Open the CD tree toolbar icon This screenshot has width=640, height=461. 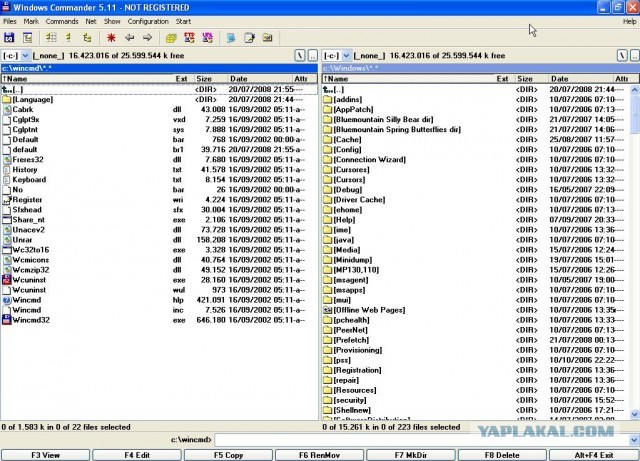click(x=27, y=38)
